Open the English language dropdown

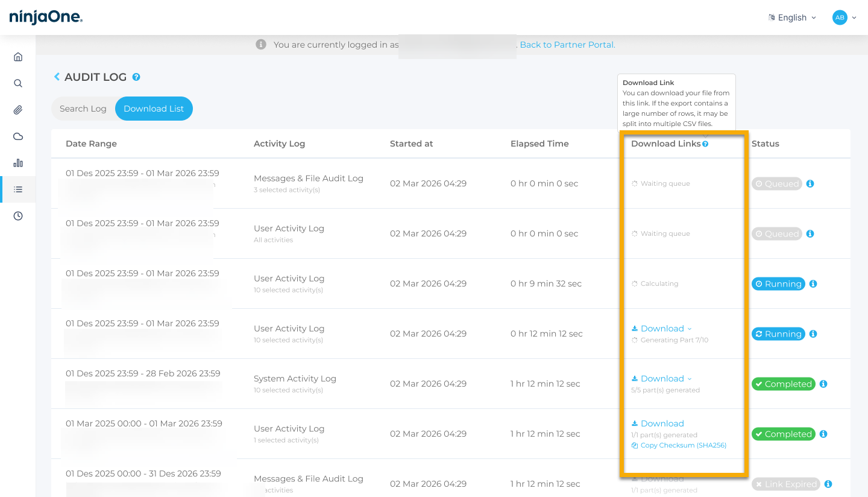click(x=792, y=17)
